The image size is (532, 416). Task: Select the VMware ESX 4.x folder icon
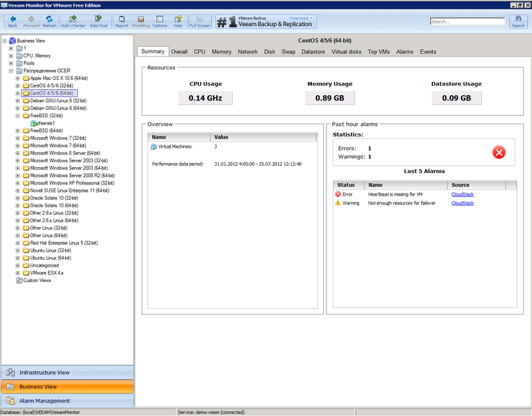(26, 273)
